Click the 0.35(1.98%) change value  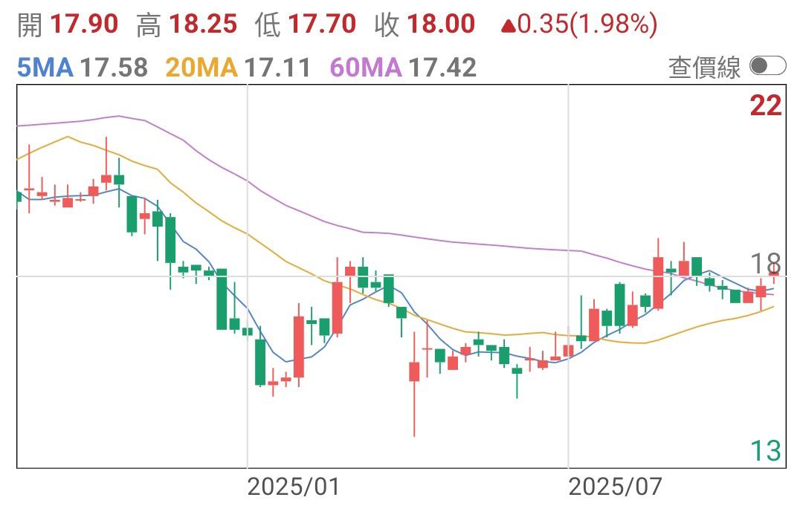pos(587,25)
